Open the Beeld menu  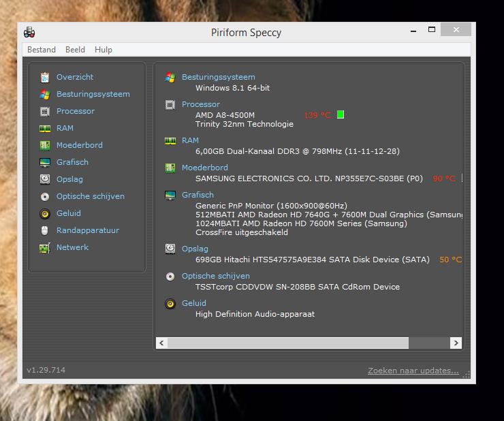75,50
